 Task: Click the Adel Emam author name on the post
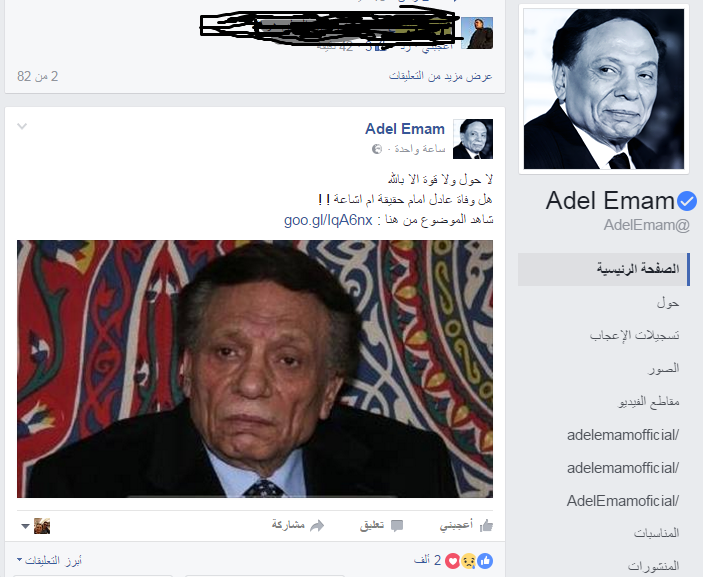(x=405, y=129)
